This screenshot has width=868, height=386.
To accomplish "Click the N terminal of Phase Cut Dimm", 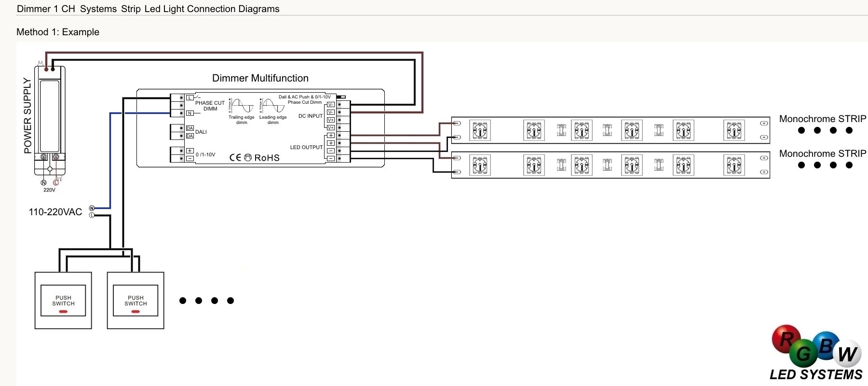I will [x=190, y=113].
